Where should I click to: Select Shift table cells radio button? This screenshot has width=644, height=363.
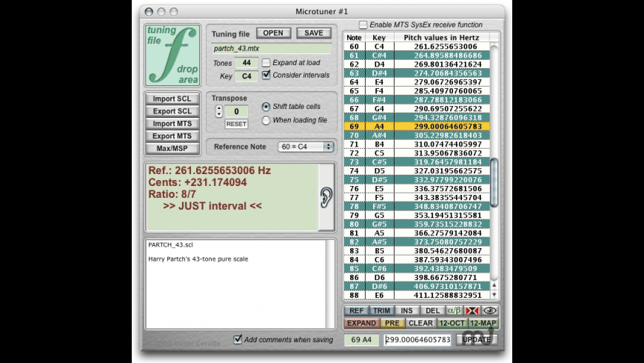pos(266,107)
